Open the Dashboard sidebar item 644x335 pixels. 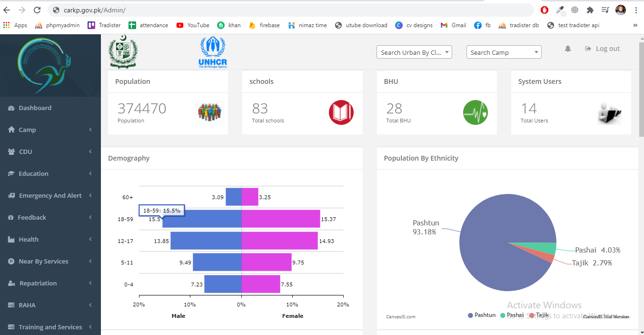pos(35,108)
